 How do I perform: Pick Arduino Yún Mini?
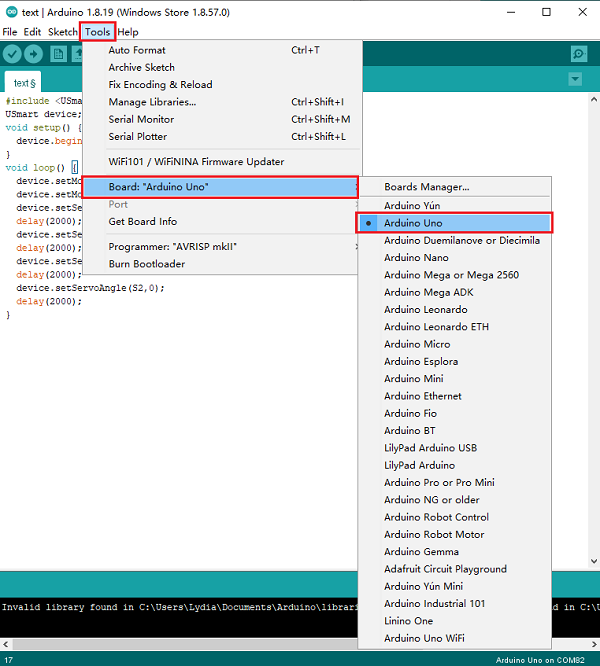pos(454,587)
